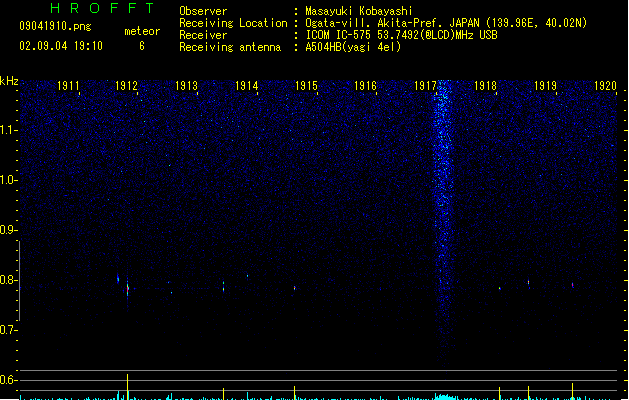
Task: Click the tall yellow detection spike under 1912
Action: [x=128, y=387]
